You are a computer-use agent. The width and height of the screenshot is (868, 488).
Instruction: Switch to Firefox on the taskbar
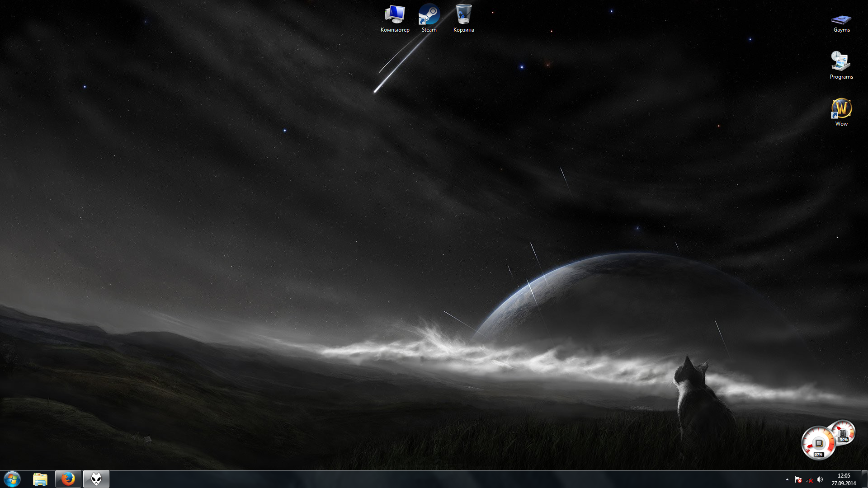[68, 479]
